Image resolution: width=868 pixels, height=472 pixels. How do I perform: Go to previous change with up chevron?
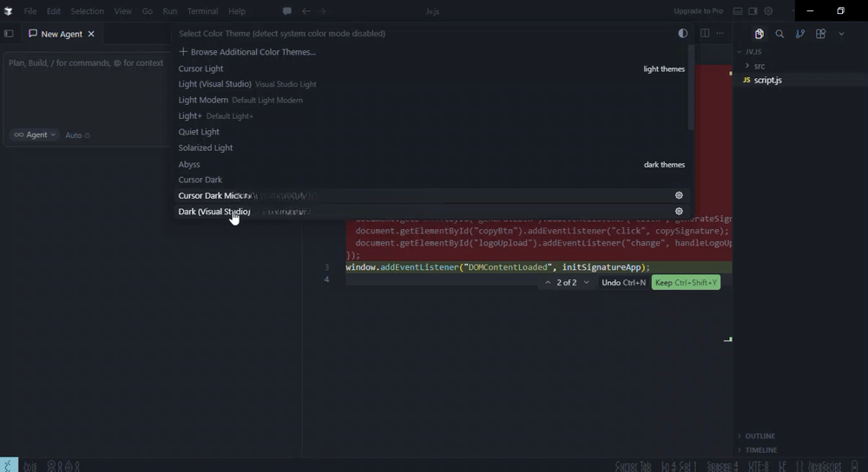[x=548, y=283]
